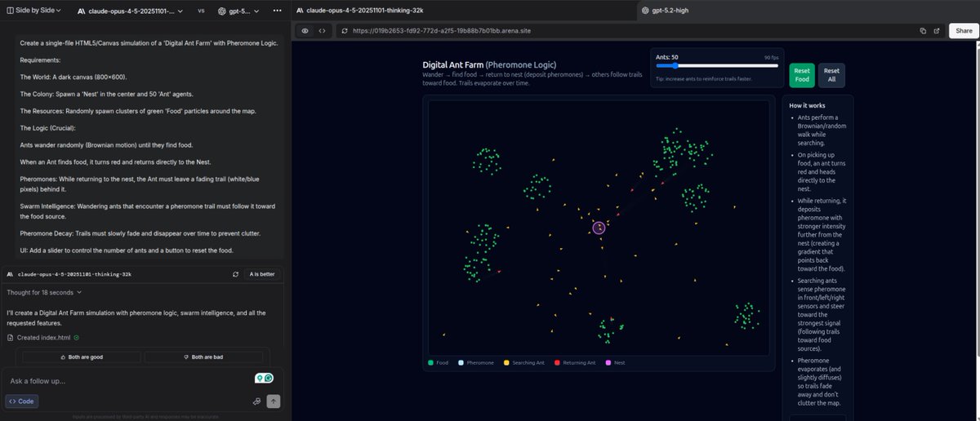Click the red Returning Ant legend swatch
Screen dimensions: 980x421
[558, 362]
